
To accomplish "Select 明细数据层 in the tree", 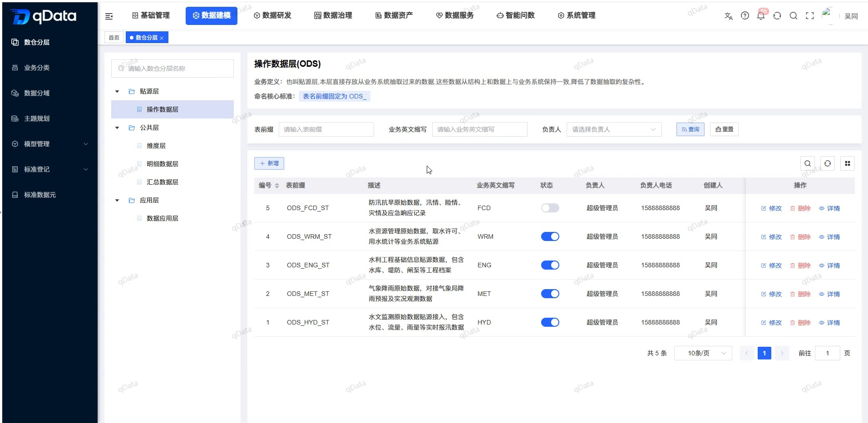I will 173,164.
